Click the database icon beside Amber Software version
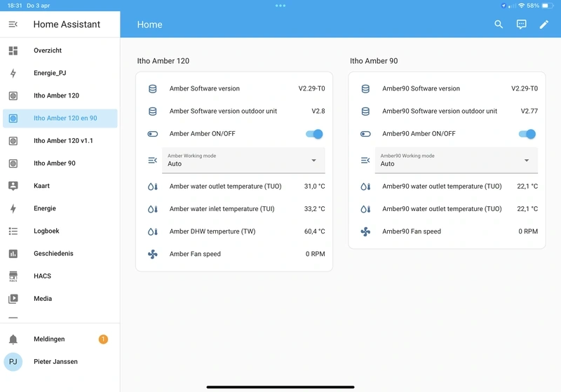 pyautogui.click(x=152, y=88)
